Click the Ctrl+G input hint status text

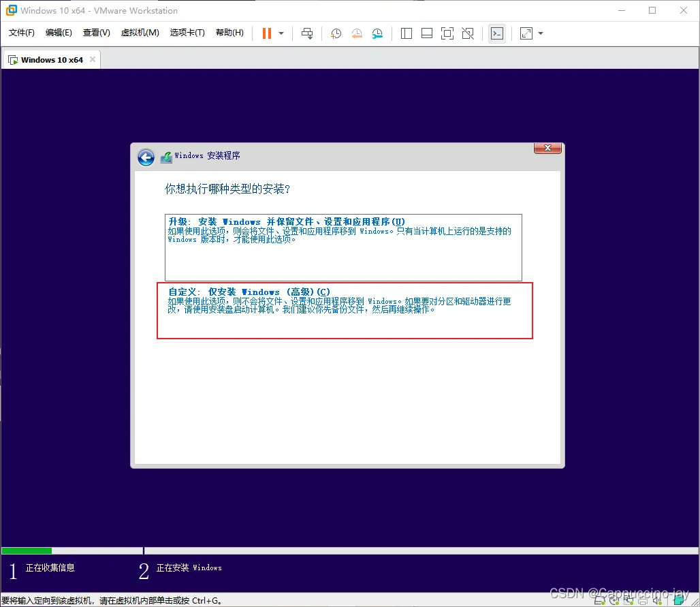(x=112, y=601)
